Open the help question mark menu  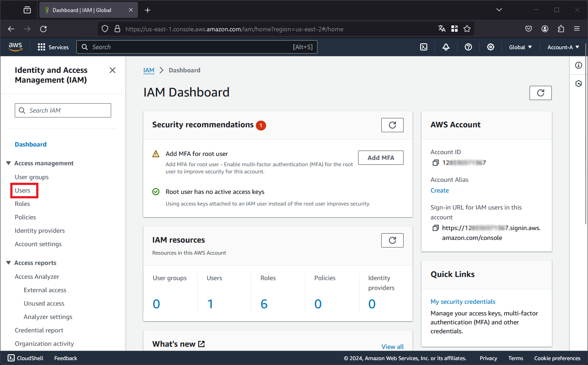coord(468,47)
